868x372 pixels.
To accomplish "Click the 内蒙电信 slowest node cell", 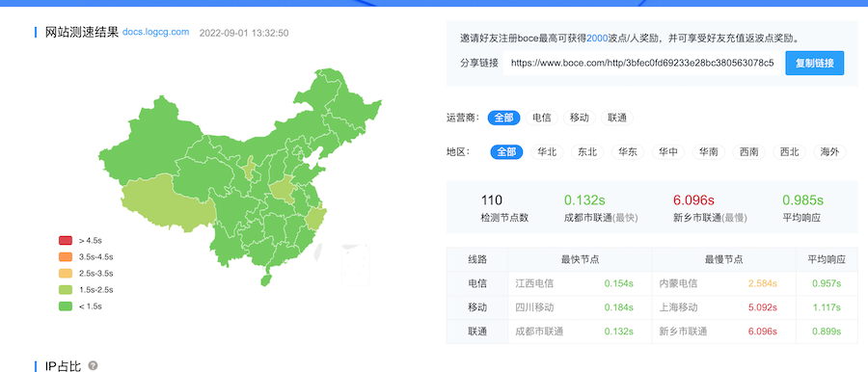I will click(x=678, y=283).
